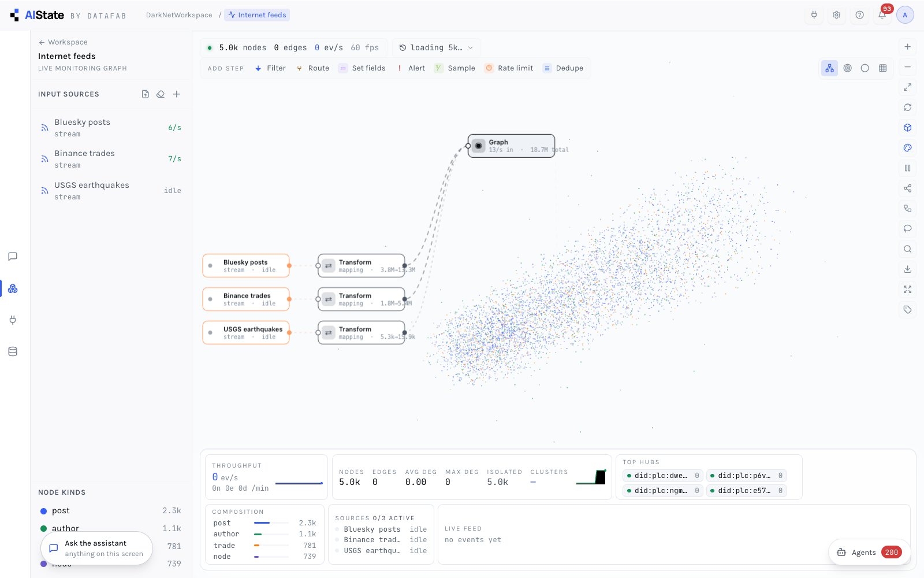Open notifications bell with 93 badge
924x578 pixels.
pos(882,15)
